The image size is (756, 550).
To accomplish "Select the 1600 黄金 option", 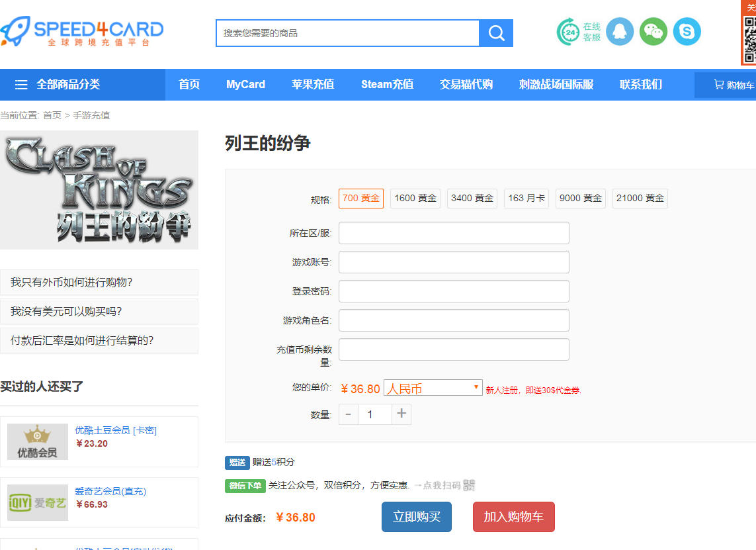I will 415,199.
